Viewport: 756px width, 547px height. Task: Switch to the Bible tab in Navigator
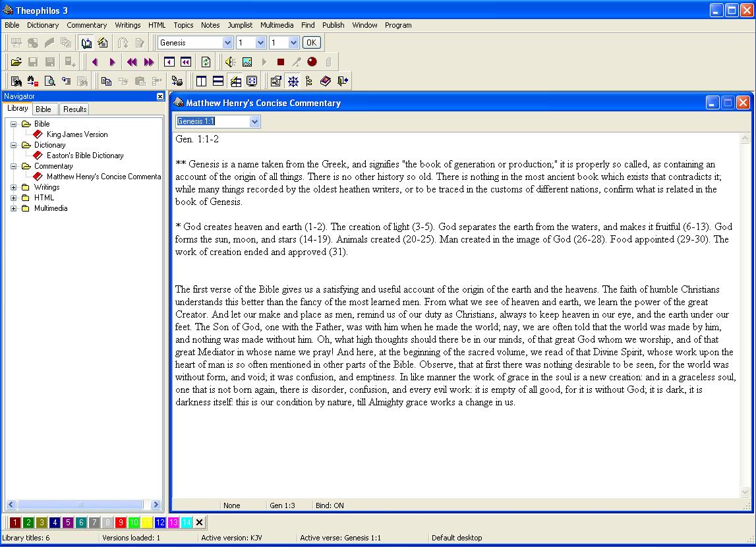44,109
